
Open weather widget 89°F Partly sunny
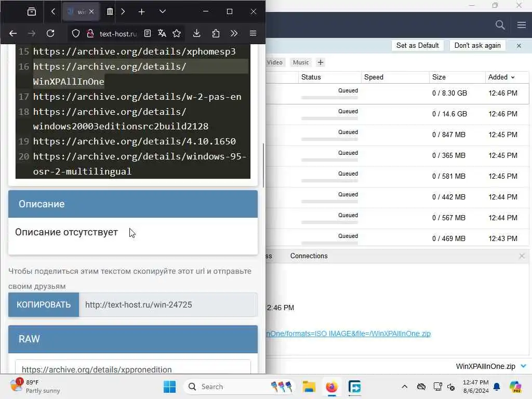pyautogui.click(x=35, y=387)
